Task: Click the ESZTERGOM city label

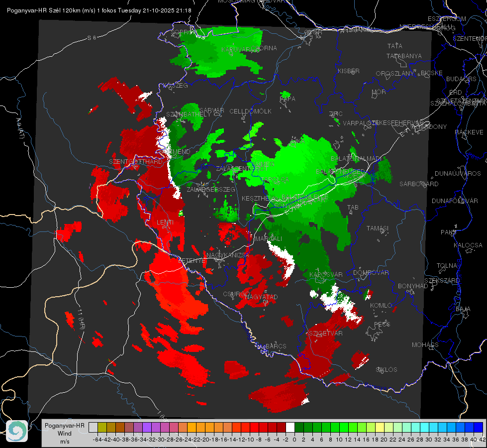Action: [x=447, y=19]
